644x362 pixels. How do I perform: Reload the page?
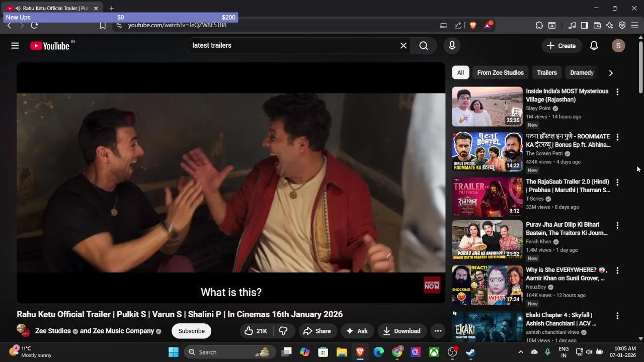[34, 25]
